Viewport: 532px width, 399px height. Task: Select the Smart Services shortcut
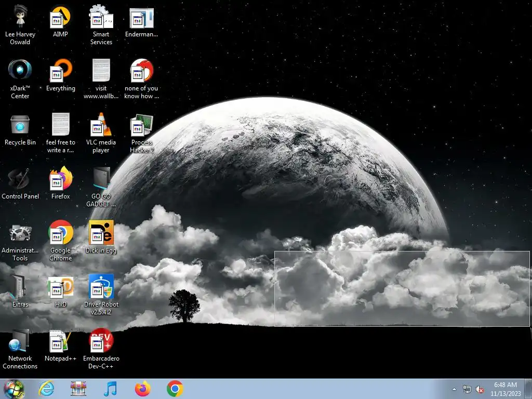(x=101, y=25)
